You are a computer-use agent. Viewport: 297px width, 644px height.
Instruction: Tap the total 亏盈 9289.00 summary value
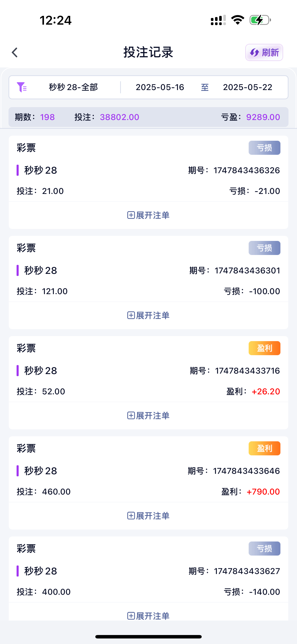pos(263,117)
